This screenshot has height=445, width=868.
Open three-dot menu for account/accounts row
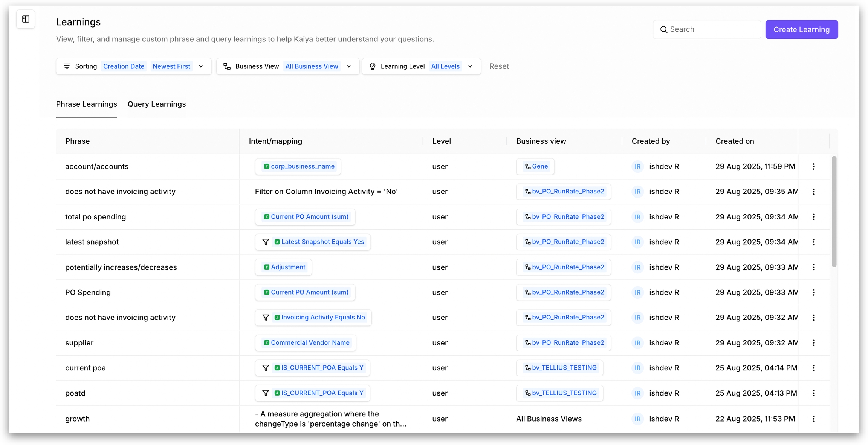pyautogui.click(x=813, y=166)
